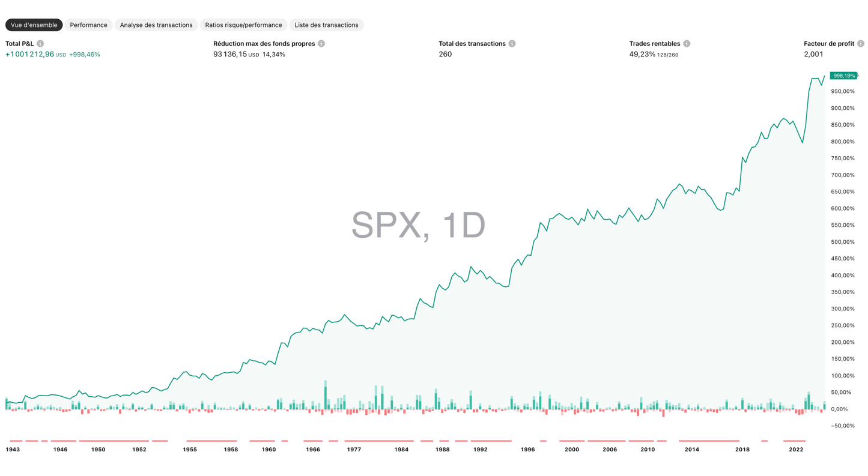Click the +998,46% percentage value
Screen dimensions: 868x476
click(84, 54)
